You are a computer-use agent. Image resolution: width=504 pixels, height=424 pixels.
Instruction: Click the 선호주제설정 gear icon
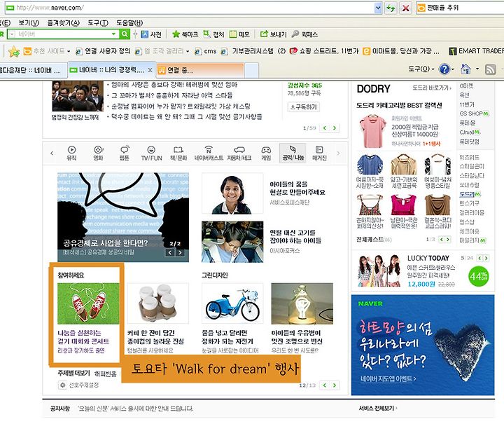coord(62,385)
